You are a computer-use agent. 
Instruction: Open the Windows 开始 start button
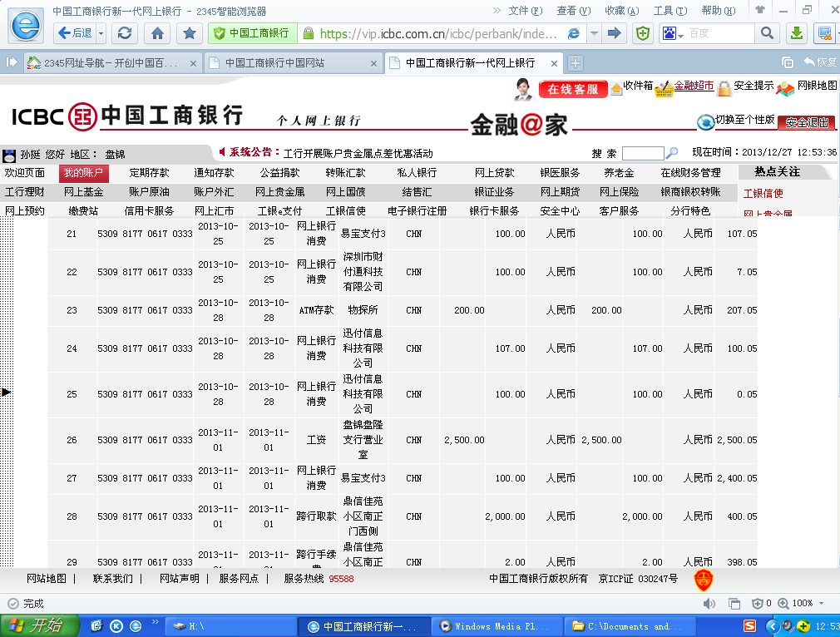39,626
